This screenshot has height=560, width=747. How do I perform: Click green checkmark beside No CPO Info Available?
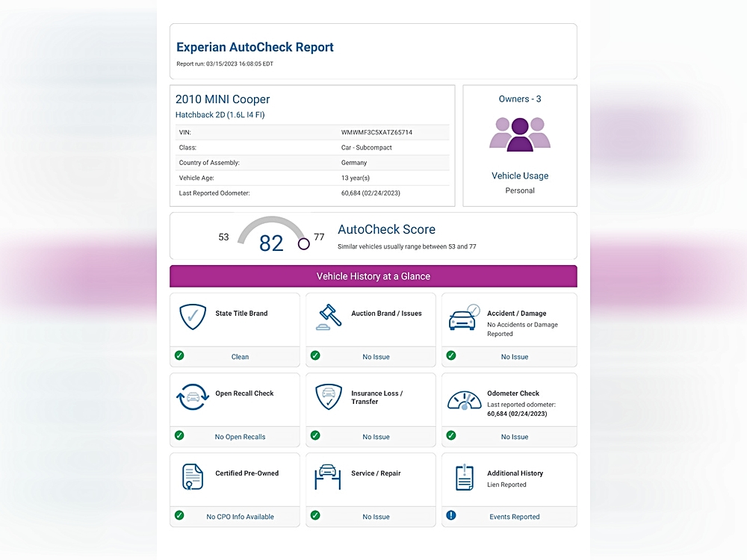(179, 515)
